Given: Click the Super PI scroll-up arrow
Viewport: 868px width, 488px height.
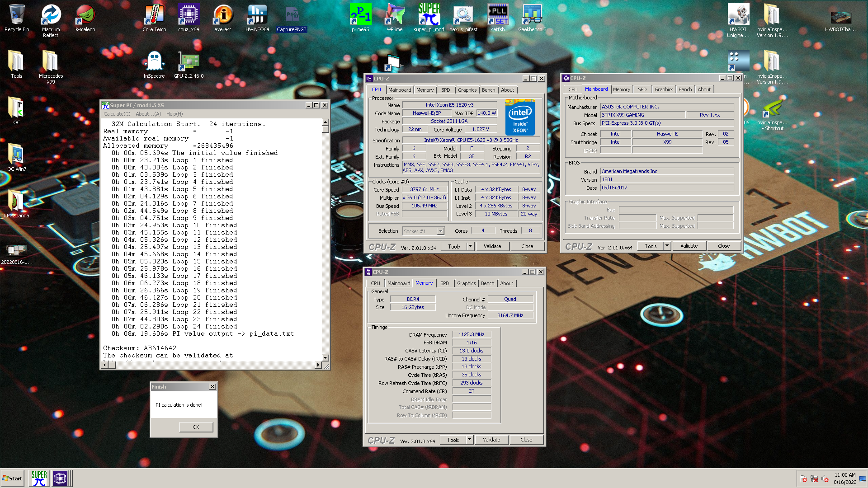Looking at the screenshot, I should 325,122.
